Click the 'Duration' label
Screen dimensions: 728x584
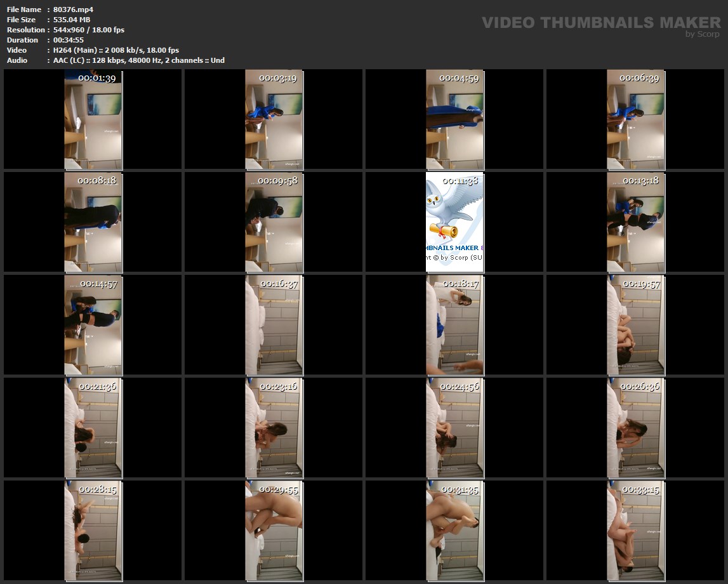[x=22, y=40]
